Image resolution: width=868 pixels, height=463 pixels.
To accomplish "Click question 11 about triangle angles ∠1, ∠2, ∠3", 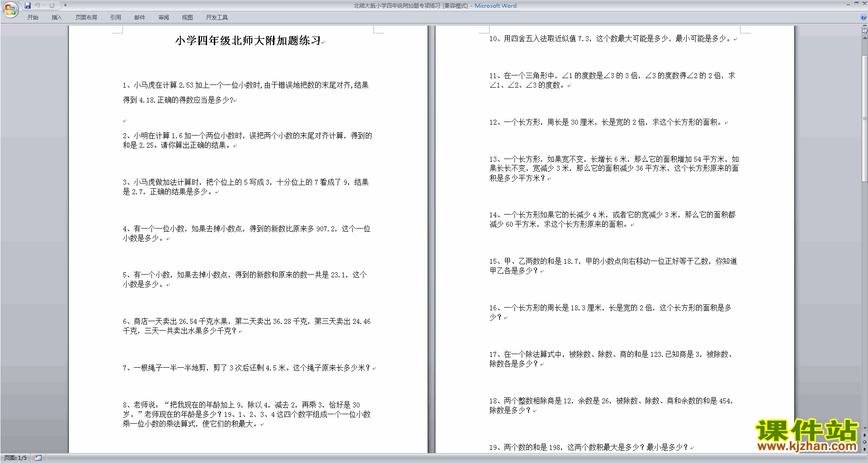I will (x=613, y=80).
